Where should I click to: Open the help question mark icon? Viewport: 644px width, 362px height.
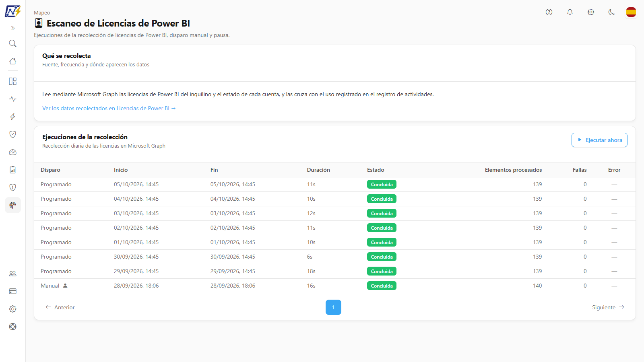549,12
